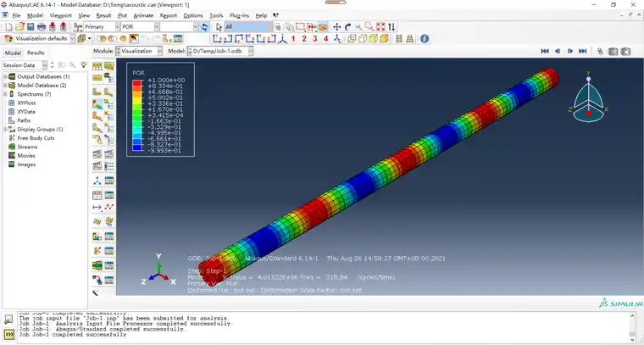This screenshot has height=345, width=644.
Task: Open the File menu
Action: pos(16,15)
